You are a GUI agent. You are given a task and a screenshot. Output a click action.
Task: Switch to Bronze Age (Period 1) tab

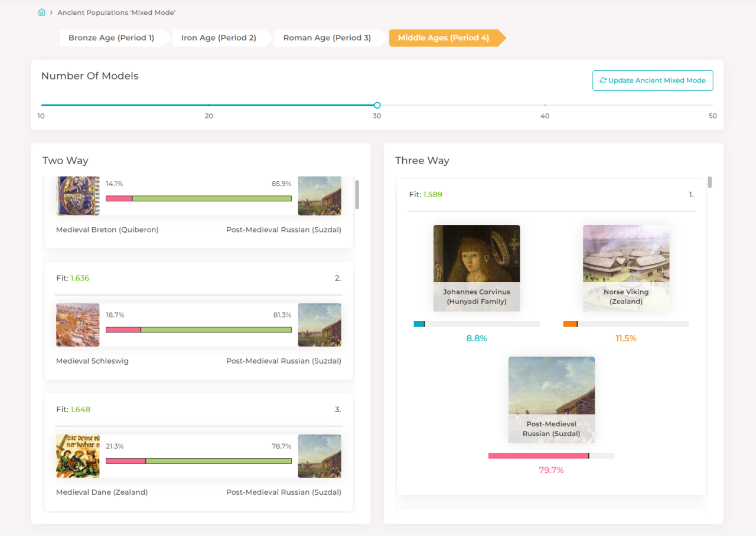tap(112, 38)
